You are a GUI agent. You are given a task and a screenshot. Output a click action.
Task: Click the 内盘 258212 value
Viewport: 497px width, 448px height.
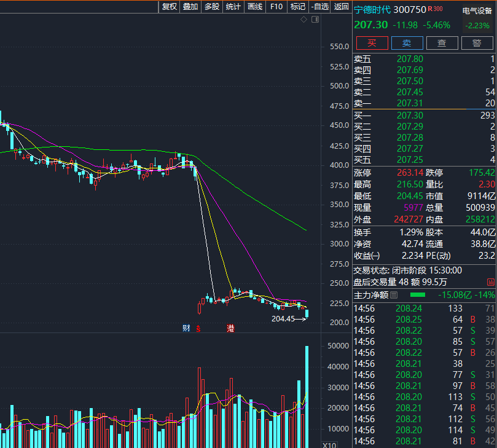tap(480, 220)
